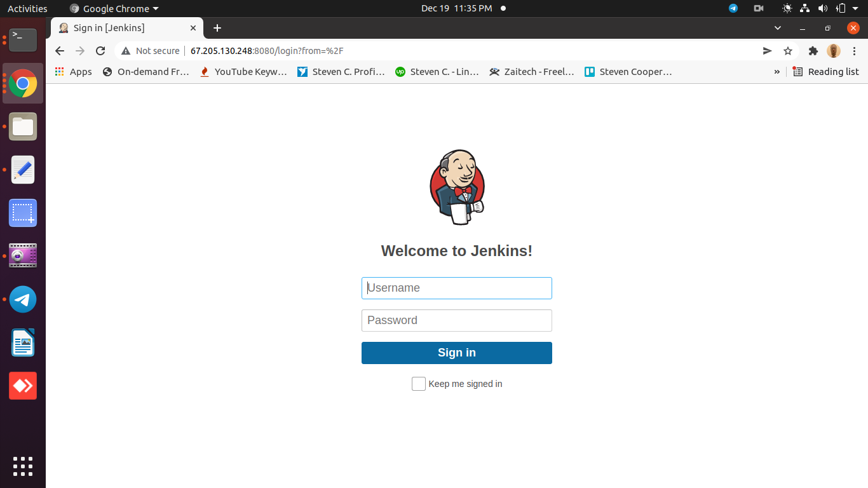Click the volume icon in top bar
The height and width of the screenshot is (488, 868).
click(x=823, y=8)
